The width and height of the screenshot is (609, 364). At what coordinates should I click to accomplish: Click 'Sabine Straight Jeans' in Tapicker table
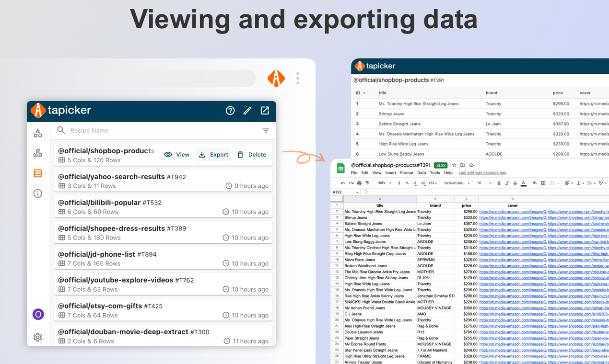click(x=399, y=124)
